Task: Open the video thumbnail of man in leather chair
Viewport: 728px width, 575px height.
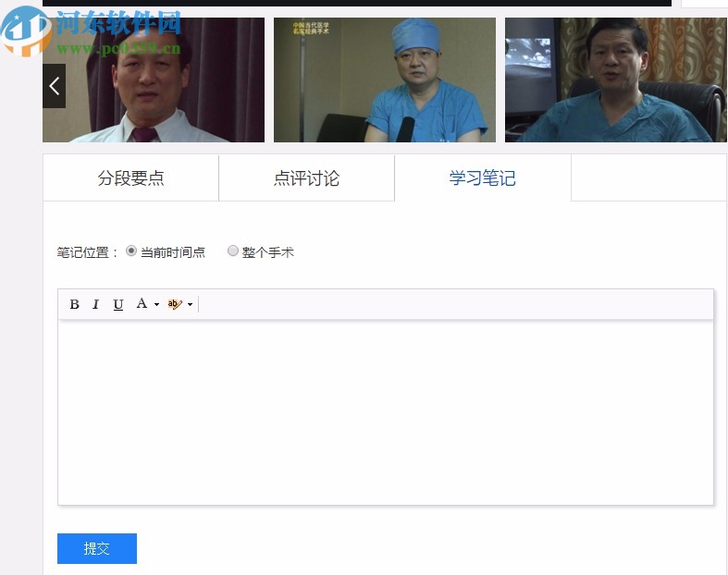Action: [616, 80]
